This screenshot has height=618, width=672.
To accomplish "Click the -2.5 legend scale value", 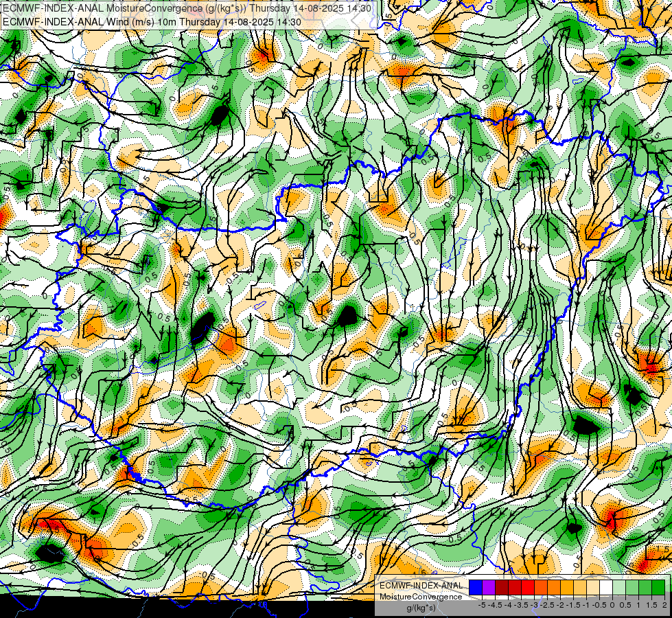I will click(x=547, y=605).
